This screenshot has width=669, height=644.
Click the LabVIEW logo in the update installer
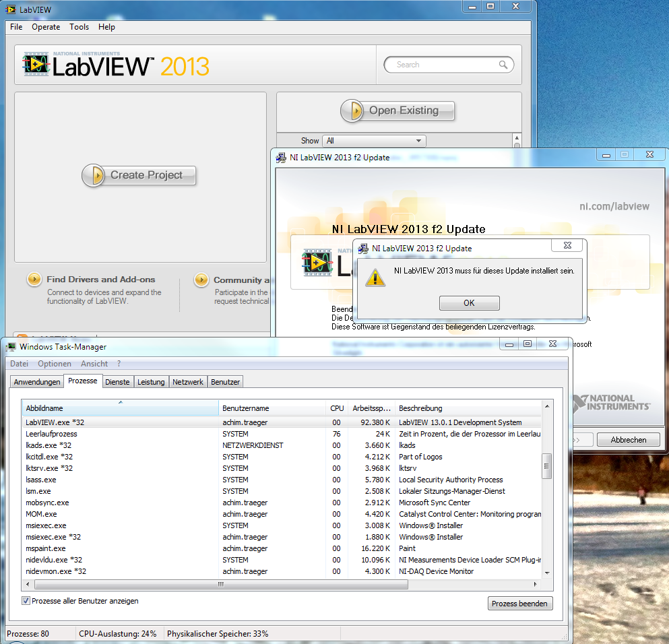pos(317,262)
